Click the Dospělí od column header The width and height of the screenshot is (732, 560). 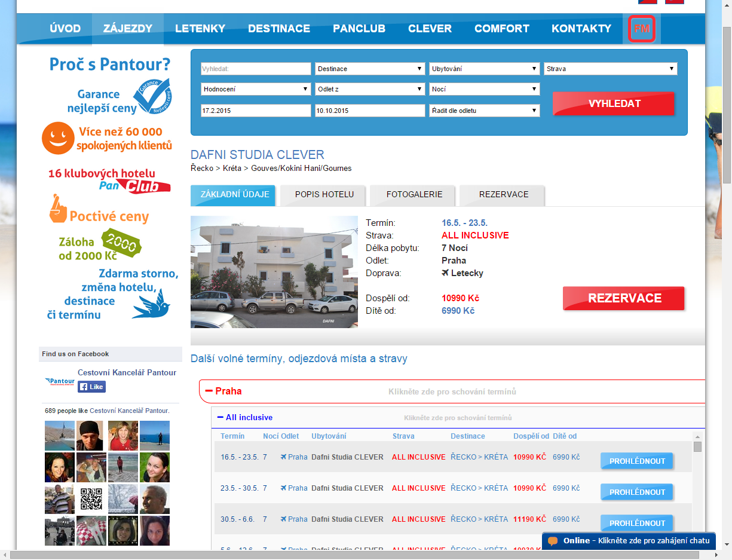(531, 436)
